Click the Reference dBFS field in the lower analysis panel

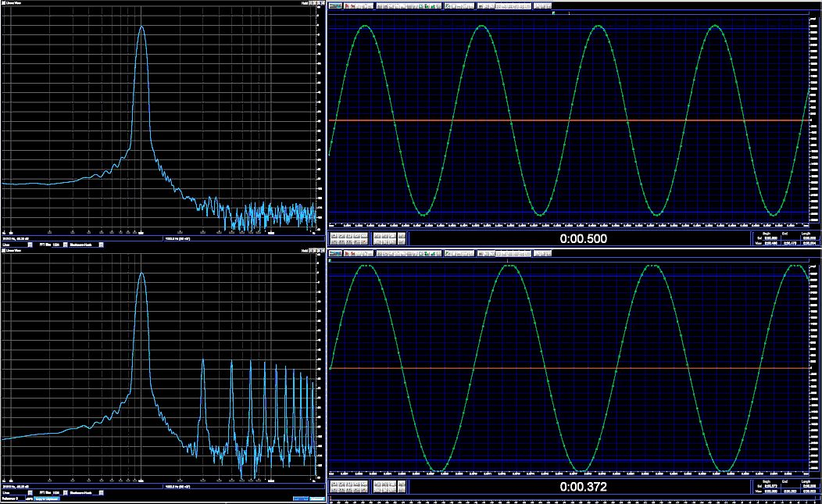(21, 499)
